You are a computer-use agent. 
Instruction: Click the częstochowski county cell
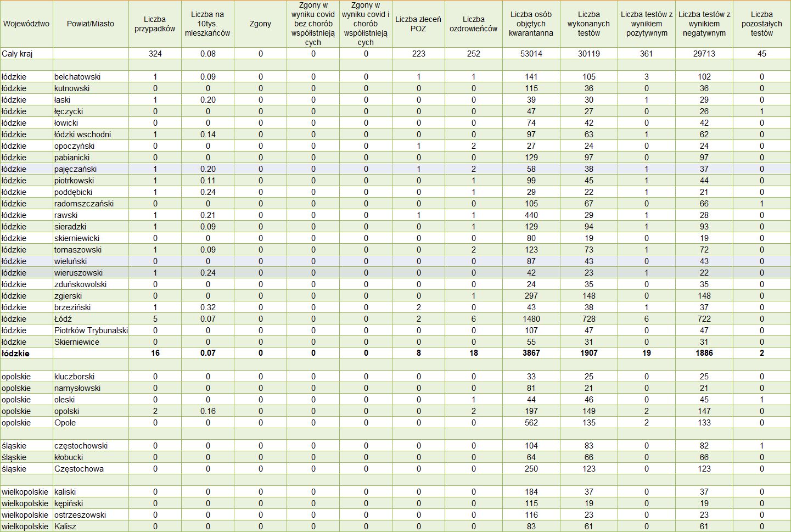(91, 446)
